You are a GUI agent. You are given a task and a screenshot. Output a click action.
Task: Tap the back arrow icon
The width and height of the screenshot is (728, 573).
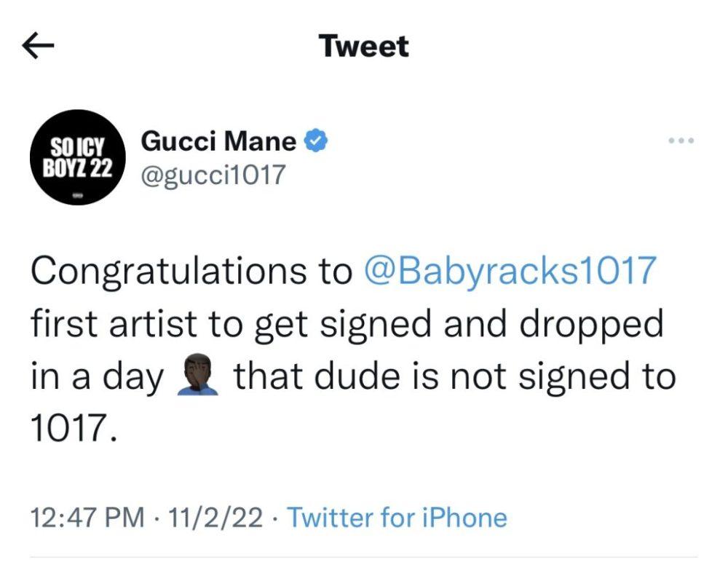pyautogui.click(x=39, y=47)
